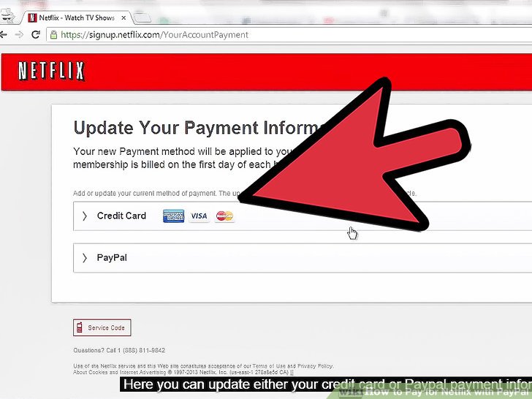532x399 pixels.
Task: Click the MasterCard icon
Action: [x=224, y=216]
